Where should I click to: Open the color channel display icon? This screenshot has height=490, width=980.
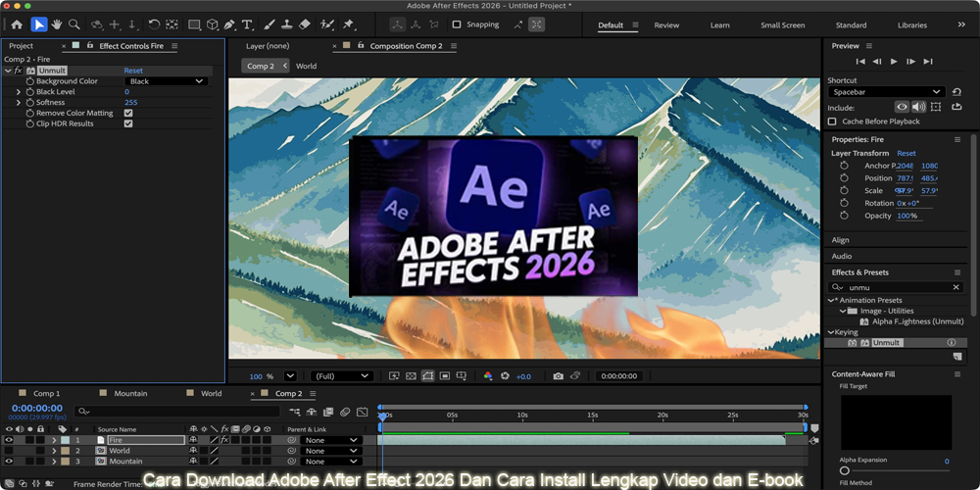point(488,376)
